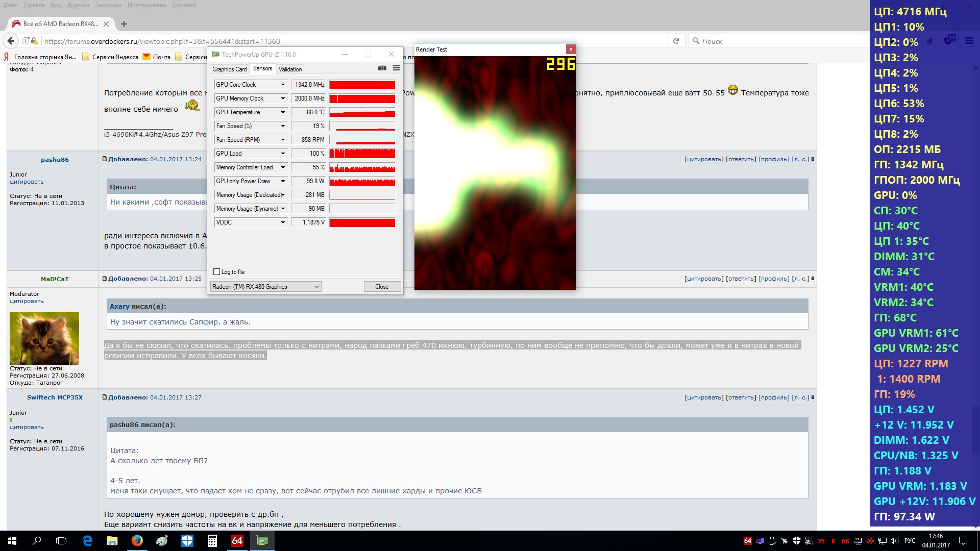The width and height of the screenshot is (980, 551).
Task: Expand the VDDC sensor dropdown
Action: [283, 222]
